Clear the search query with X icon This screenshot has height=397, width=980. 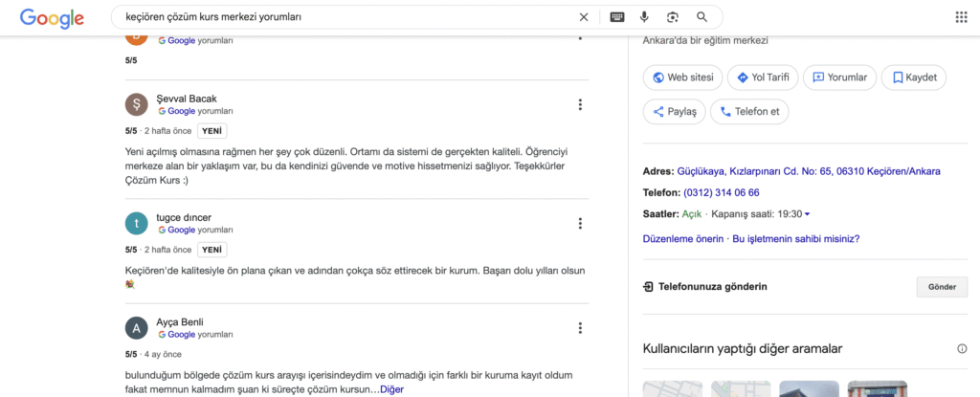[x=584, y=17]
